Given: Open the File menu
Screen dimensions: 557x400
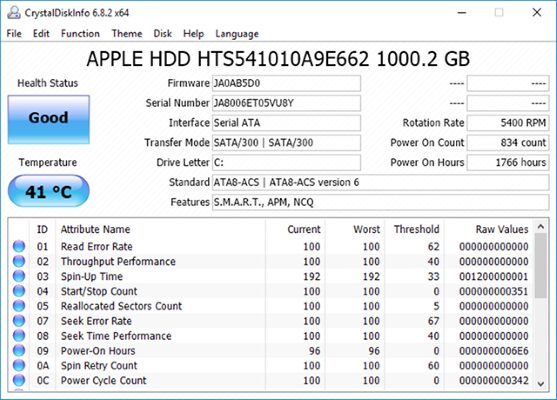Looking at the screenshot, I should pos(14,33).
